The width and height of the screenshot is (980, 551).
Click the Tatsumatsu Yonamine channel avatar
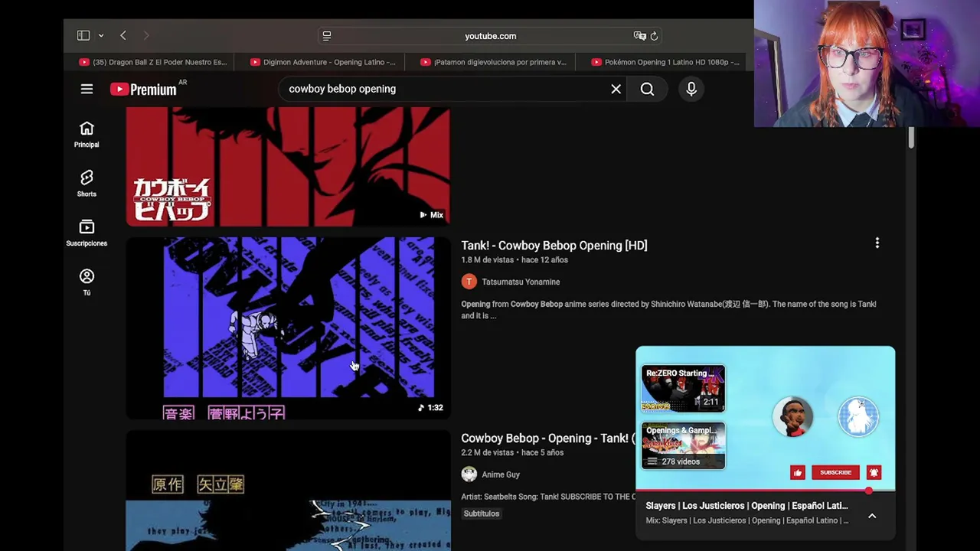469,282
